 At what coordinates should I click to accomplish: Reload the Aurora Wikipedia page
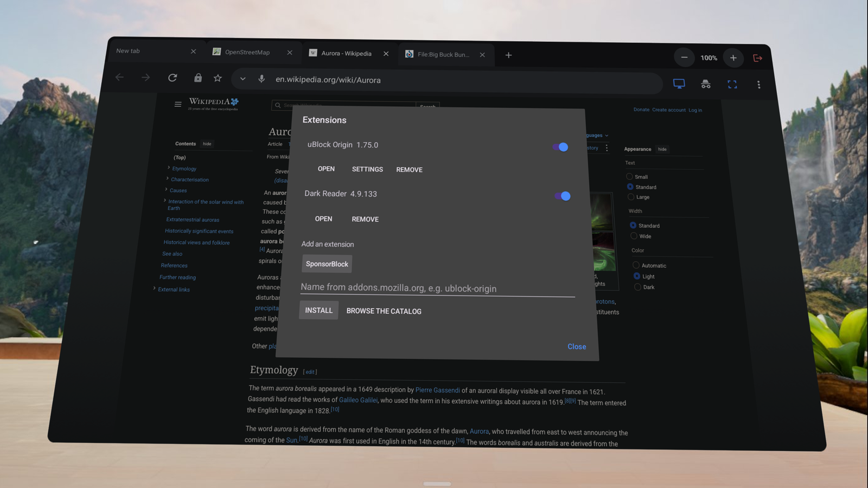[x=173, y=78]
